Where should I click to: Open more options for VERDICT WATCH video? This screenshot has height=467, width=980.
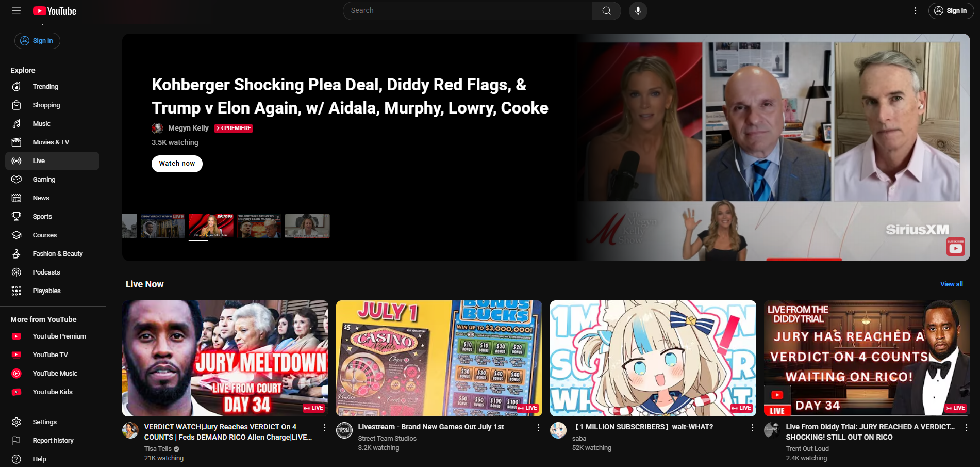pos(324,428)
